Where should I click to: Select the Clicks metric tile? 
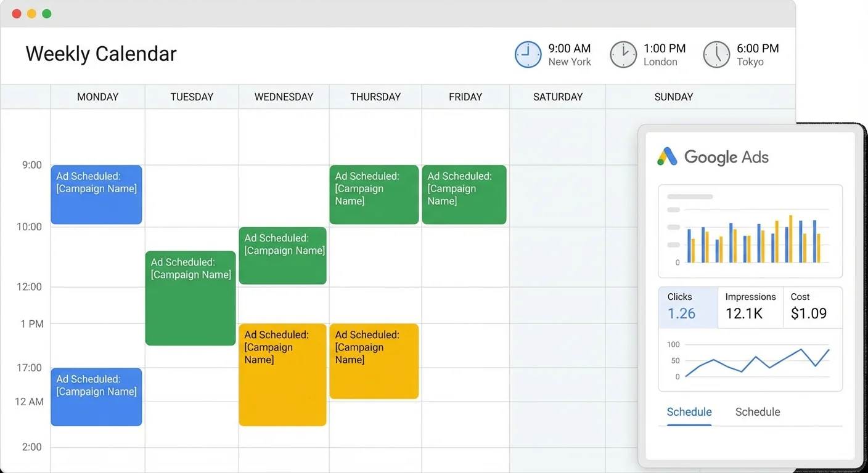tap(688, 307)
